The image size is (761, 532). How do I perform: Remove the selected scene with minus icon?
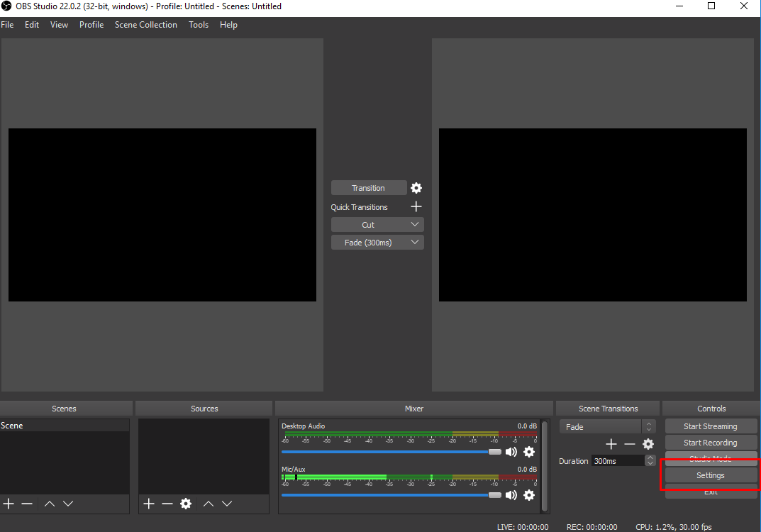27,504
